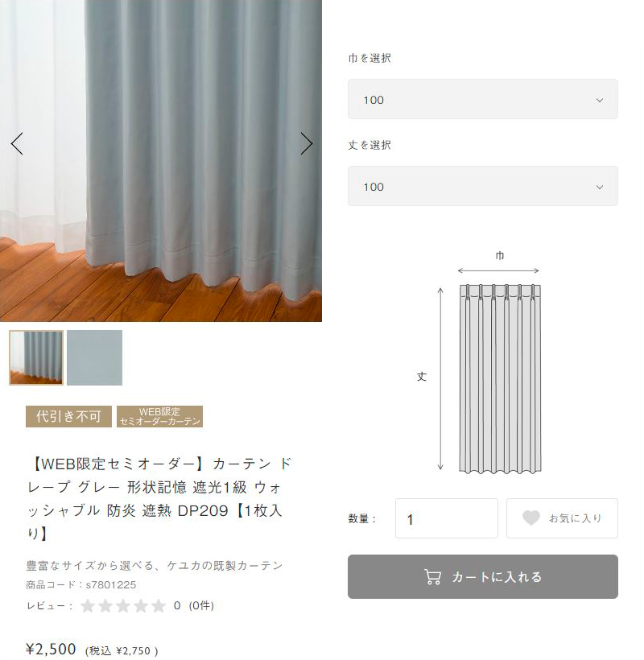This screenshot has height=660, width=644.
Task: Show next product image with right arrow
Action: [307, 144]
